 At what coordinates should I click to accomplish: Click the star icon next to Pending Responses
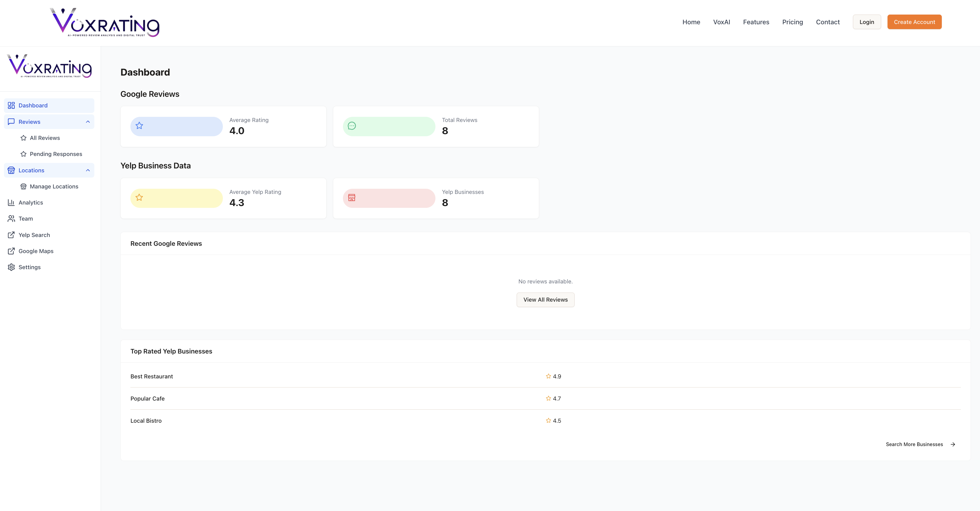pyautogui.click(x=24, y=154)
